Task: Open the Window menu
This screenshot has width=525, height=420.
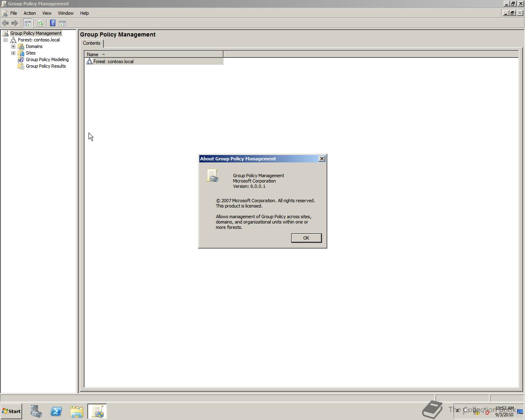Action: (66, 13)
